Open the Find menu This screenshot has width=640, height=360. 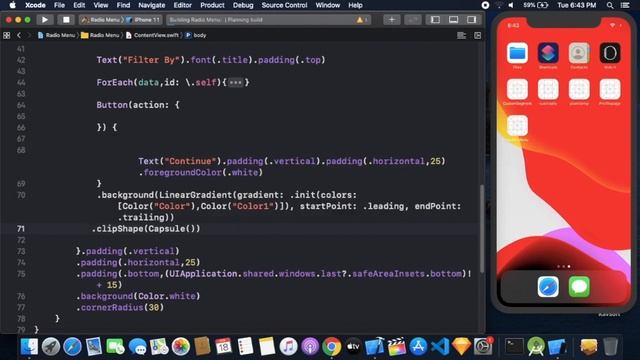(x=123, y=5)
